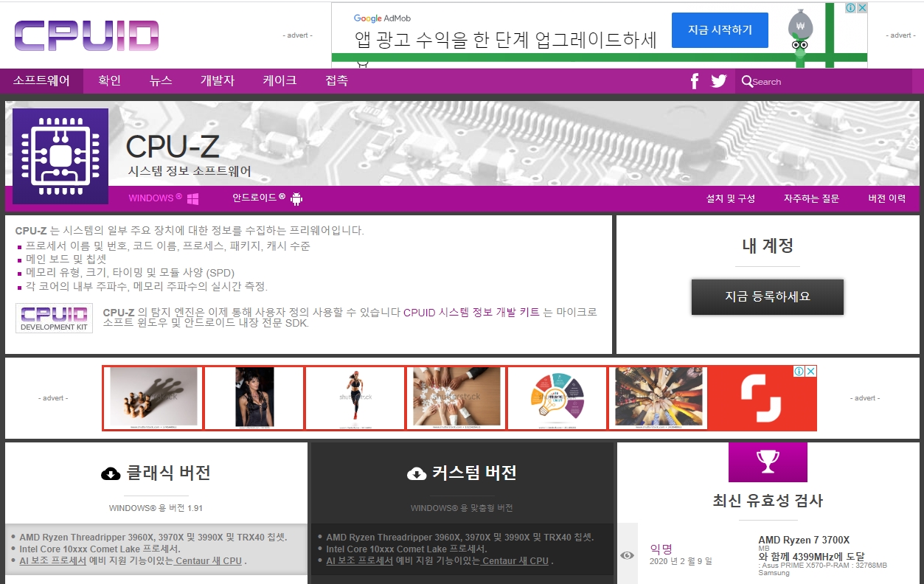The image size is (924, 584).
Task: Open Centaur 새 CPU link in custom column
Action: [x=515, y=561]
